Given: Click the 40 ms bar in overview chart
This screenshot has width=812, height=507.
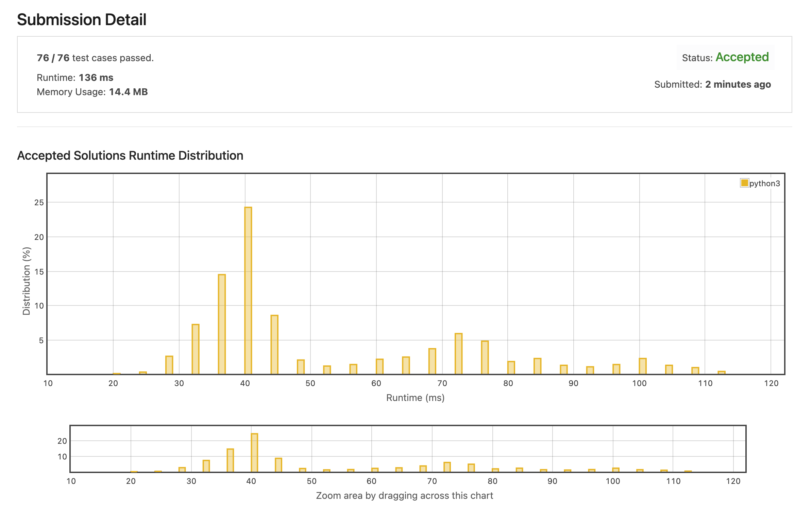Looking at the screenshot, I should [254, 452].
